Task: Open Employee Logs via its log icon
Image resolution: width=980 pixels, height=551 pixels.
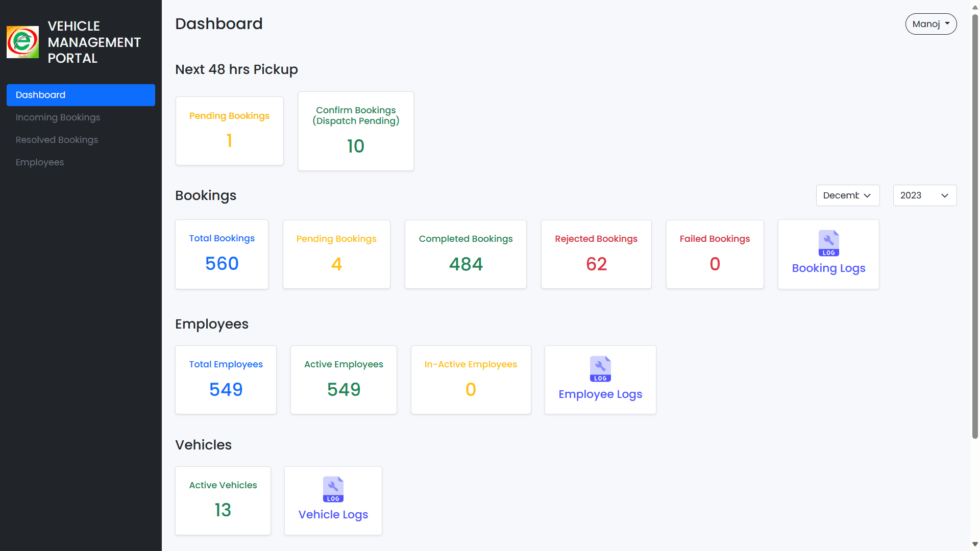Action: 600,369
